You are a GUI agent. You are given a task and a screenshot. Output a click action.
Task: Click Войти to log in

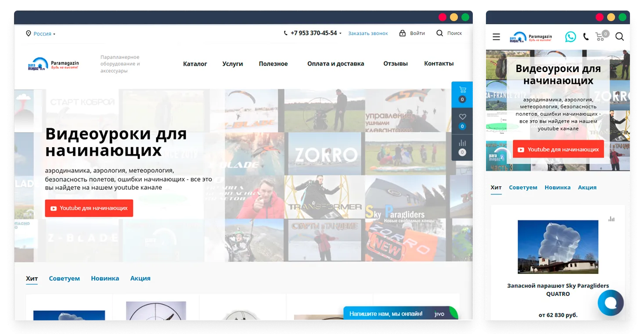(412, 33)
